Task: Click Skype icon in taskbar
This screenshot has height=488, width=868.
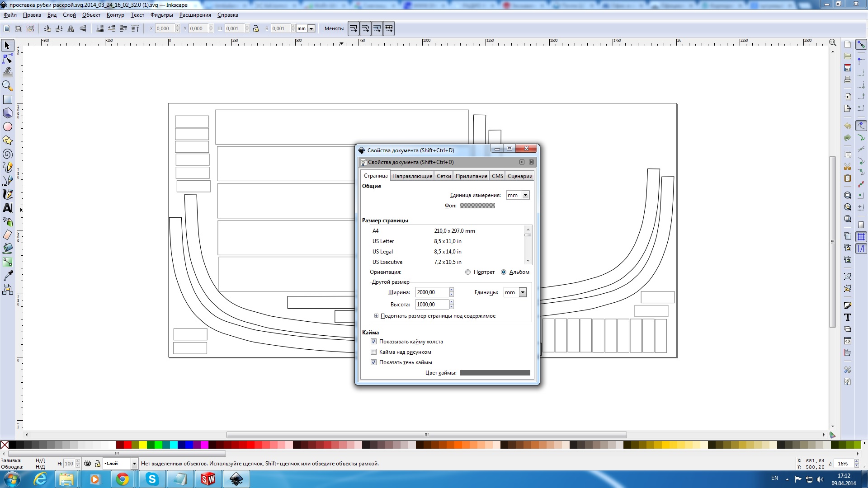Action: (152, 479)
